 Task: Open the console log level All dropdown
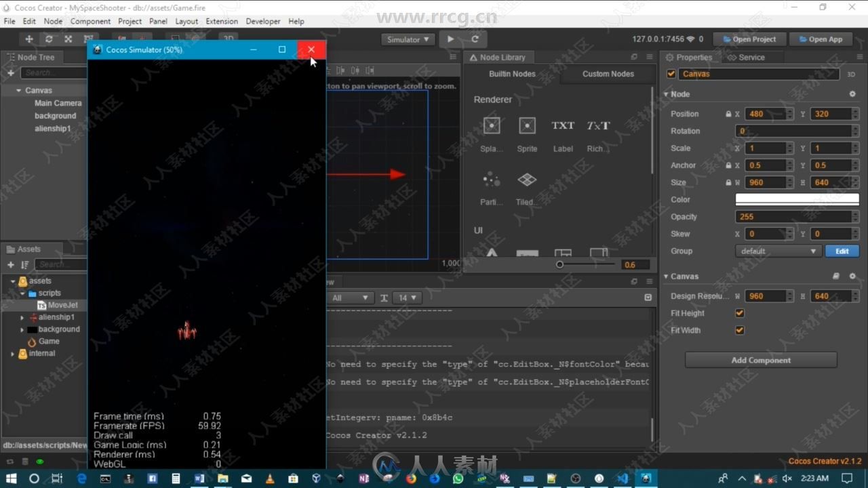click(351, 298)
